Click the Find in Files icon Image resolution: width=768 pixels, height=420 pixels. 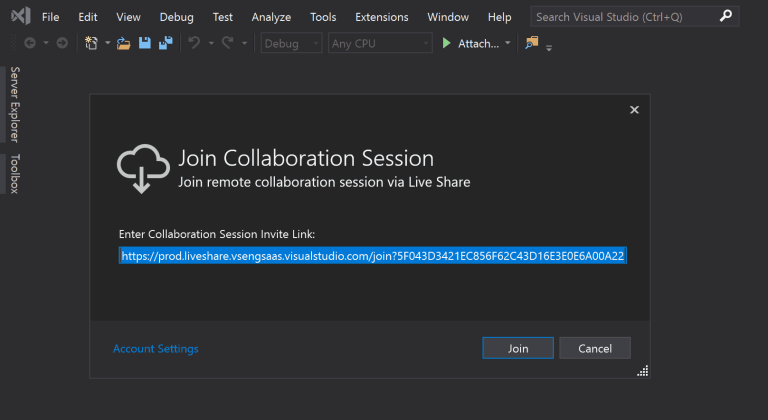[531, 43]
